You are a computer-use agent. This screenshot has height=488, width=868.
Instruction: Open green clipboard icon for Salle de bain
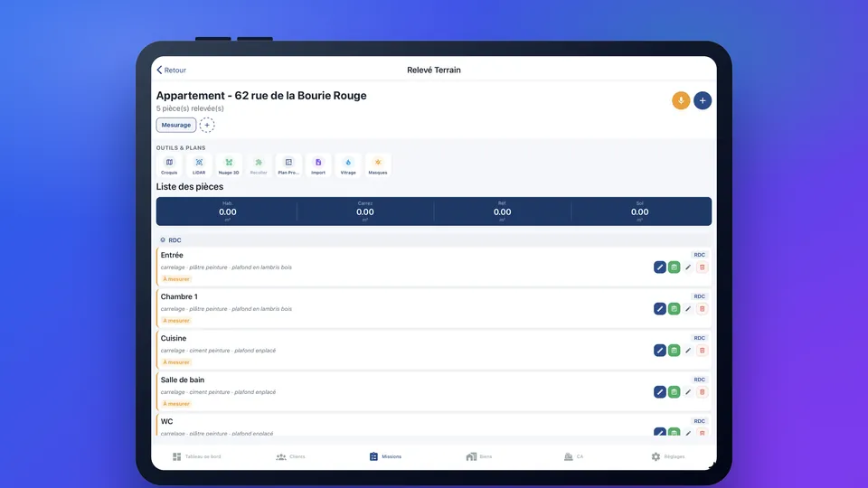pos(674,391)
